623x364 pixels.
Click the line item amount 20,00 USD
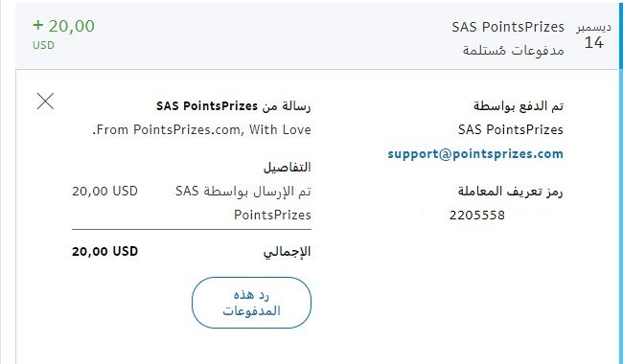click(104, 192)
